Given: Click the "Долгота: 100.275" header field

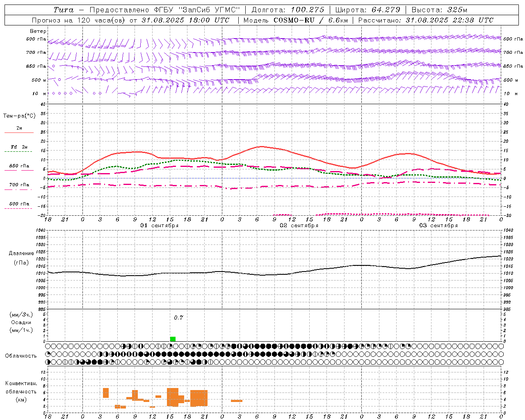Looking at the screenshot, I should coord(288,10).
